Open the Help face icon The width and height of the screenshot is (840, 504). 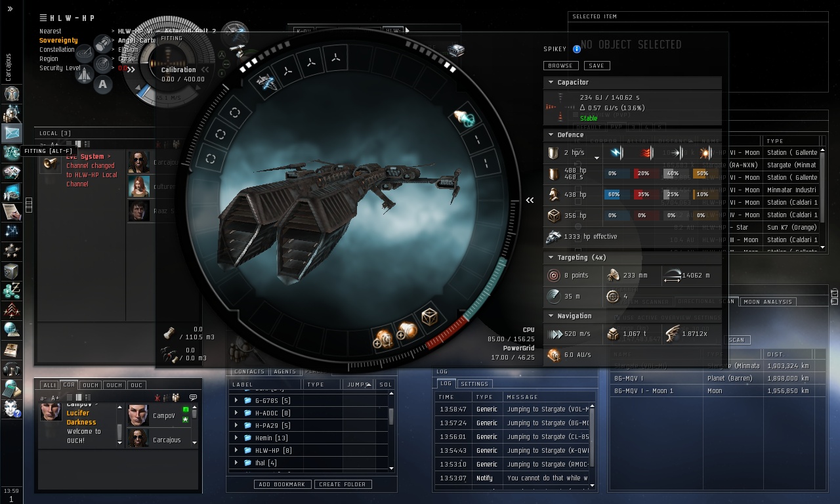click(x=12, y=409)
